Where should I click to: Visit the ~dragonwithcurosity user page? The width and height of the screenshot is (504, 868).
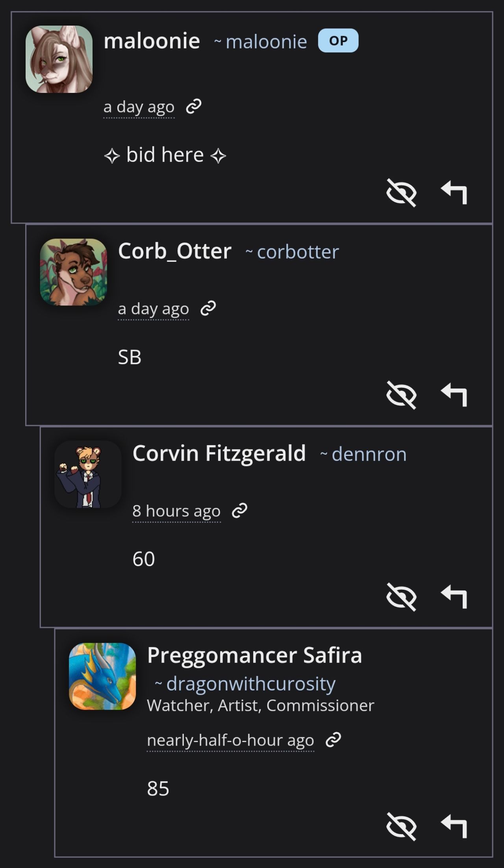(245, 684)
